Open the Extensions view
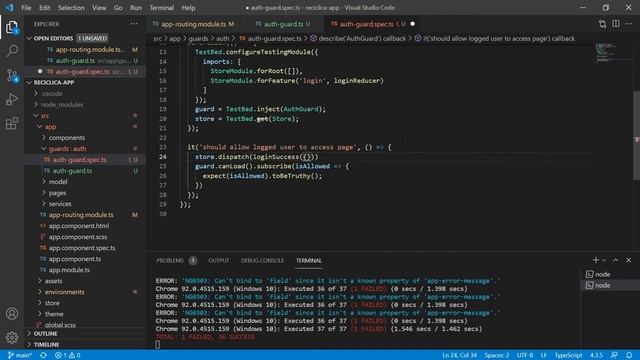This screenshot has height=360, width=640. coord(12,123)
